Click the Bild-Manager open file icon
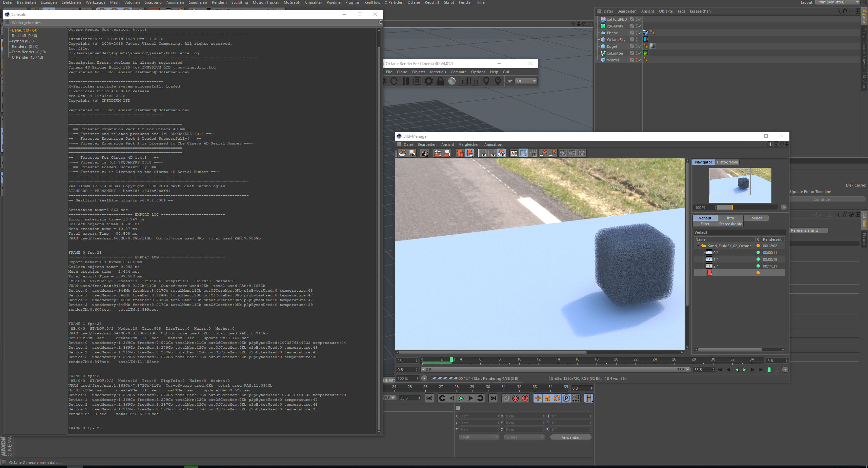Screen dimensions: 868x468 point(402,153)
